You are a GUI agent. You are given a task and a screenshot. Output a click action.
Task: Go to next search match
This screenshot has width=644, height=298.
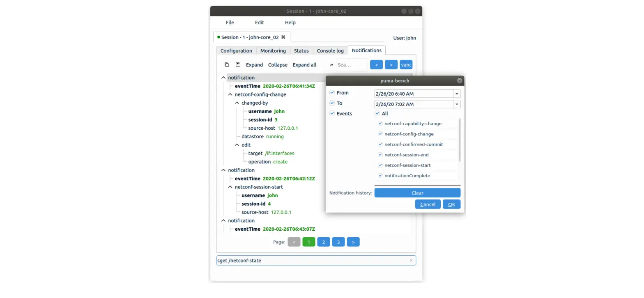click(391, 65)
